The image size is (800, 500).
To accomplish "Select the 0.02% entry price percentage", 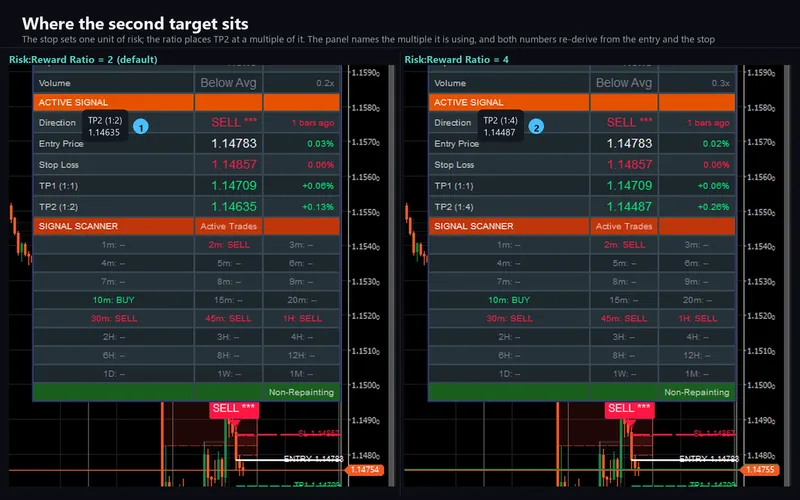I will pyautogui.click(x=716, y=144).
